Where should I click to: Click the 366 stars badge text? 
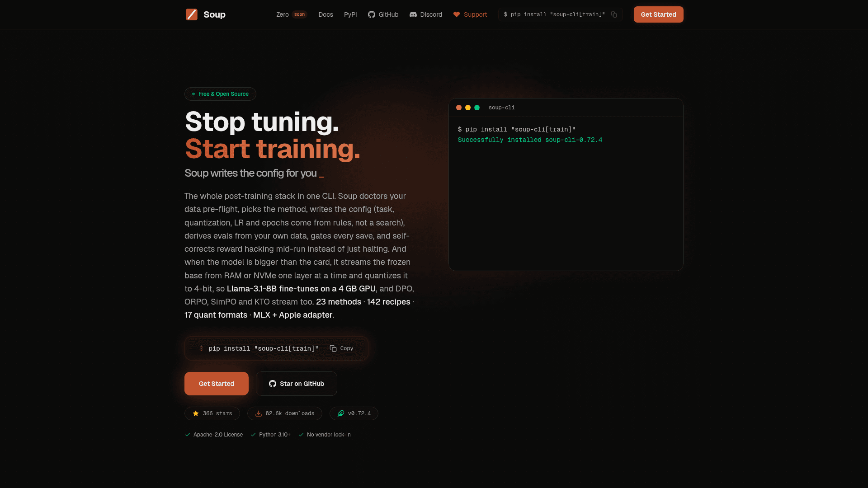click(217, 413)
